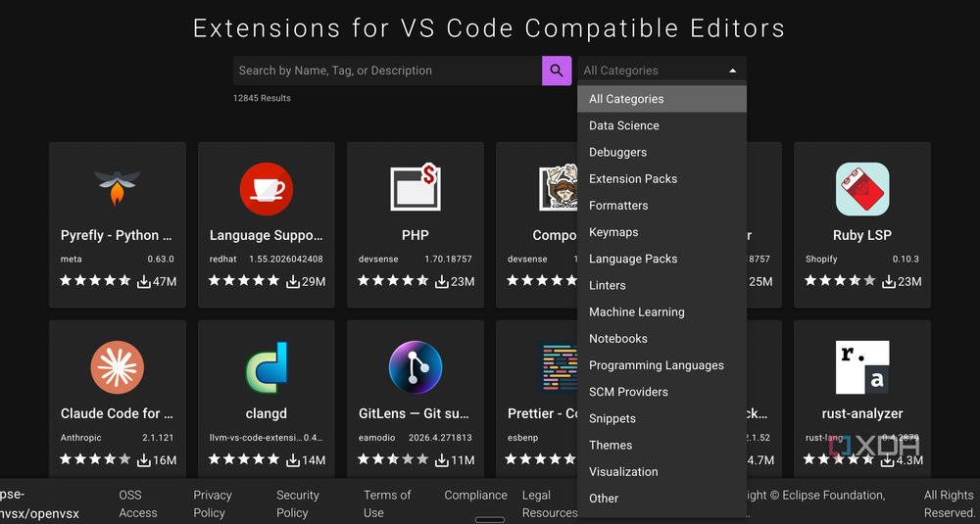Click the star rating on Pyrefly card
Screen dimensions: 980x524
(x=95, y=280)
